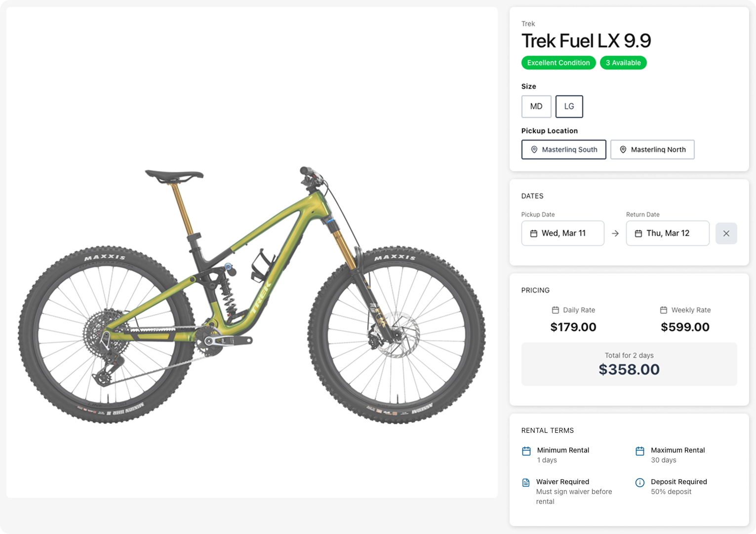Select the MD size option
This screenshot has height=534, width=756.
[x=536, y=107]
